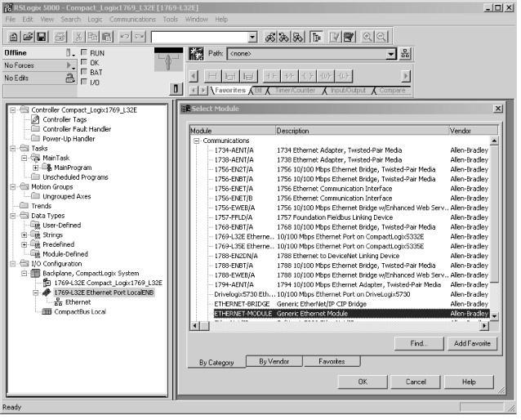Click the Paste clipboard icon
Viewport: 521px width, 420px height.
tap(107, 37)
